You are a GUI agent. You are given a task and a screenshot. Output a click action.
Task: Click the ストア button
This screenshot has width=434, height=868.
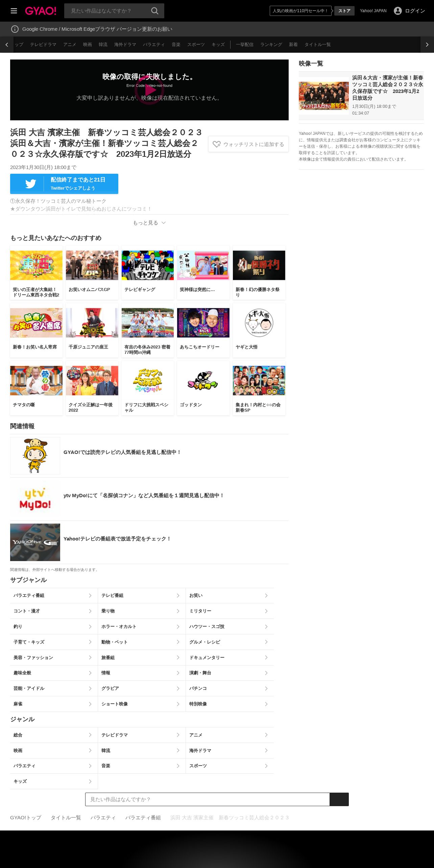pyautogui.click(x=344, y=11)
